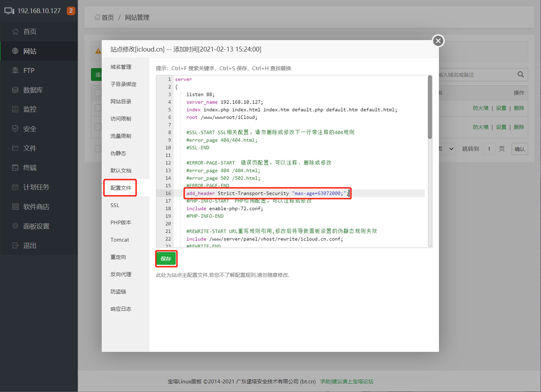Open the FTP icon in sidebar
Image resolution: width=541 pixels, height=392 pixels.
(x=15, y=70)
